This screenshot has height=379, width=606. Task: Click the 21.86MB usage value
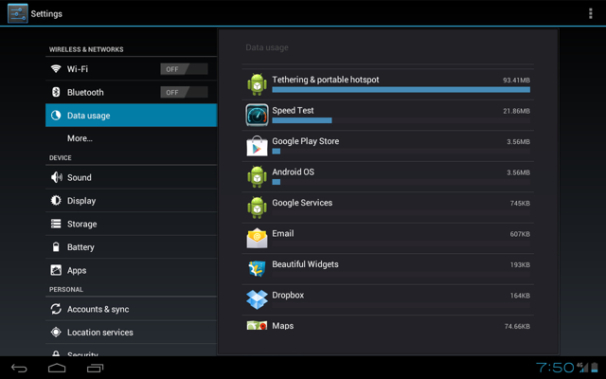[516, 111]
